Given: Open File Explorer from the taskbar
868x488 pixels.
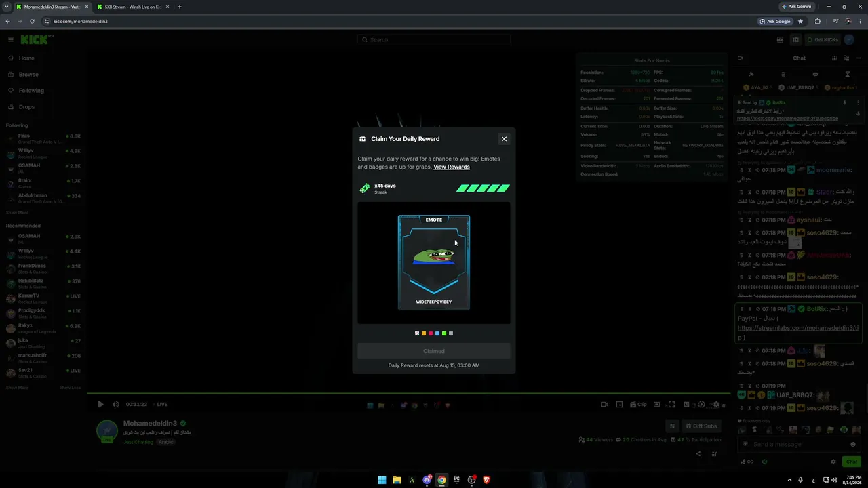Looking at the screenshot, I should (x=397, y=480).
